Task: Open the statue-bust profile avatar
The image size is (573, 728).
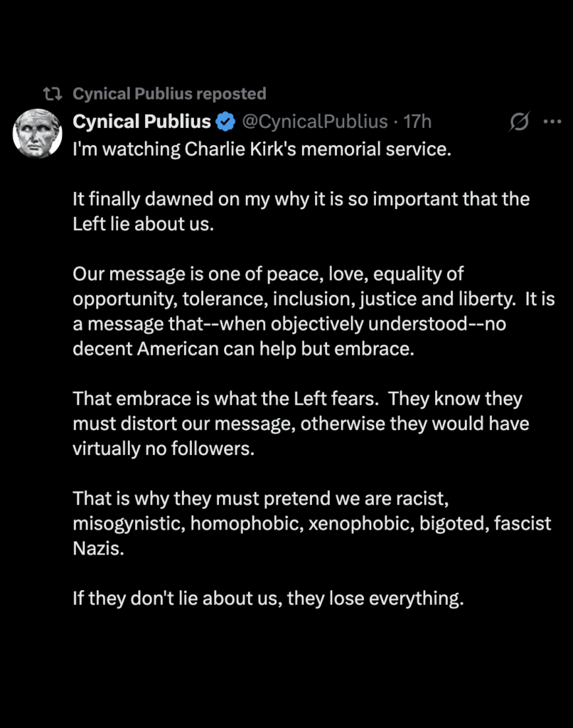Action: pyautogui.click(x=38, y=134)
